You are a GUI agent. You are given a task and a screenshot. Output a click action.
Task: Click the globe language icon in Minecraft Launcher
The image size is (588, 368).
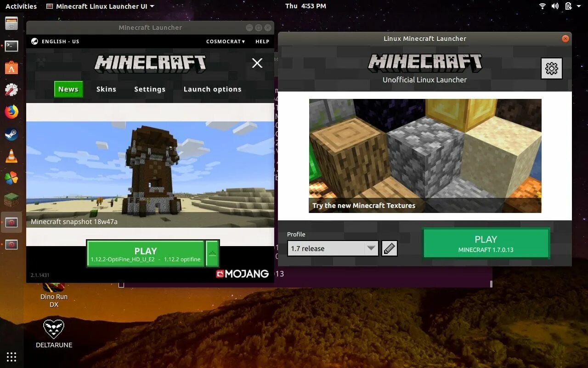[x=34, y=41]
